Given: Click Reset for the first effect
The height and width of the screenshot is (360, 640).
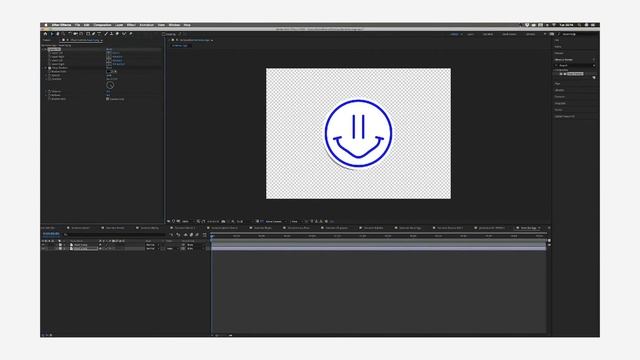Looking at the screenshot, I should pyautogui.click(x=109, y=49).
